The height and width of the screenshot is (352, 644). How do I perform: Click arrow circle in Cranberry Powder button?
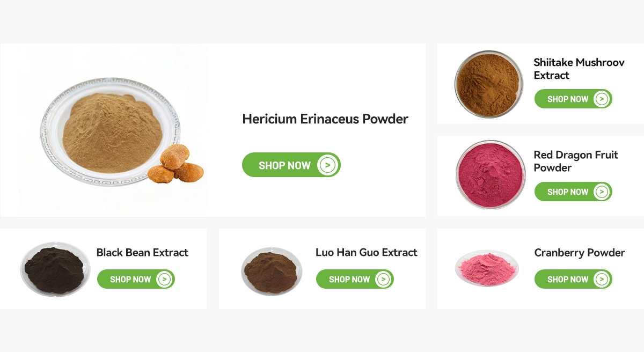(602, 279)
